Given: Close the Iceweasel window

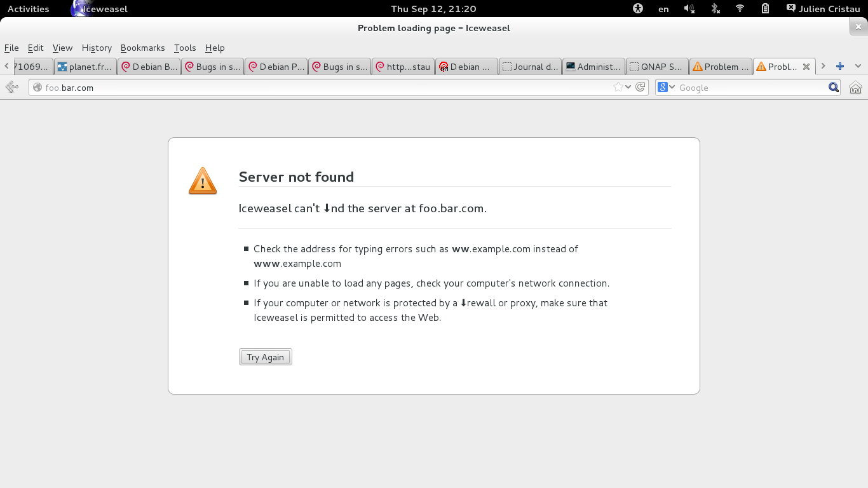Looking at the screenshot, I should coord(858,27).
